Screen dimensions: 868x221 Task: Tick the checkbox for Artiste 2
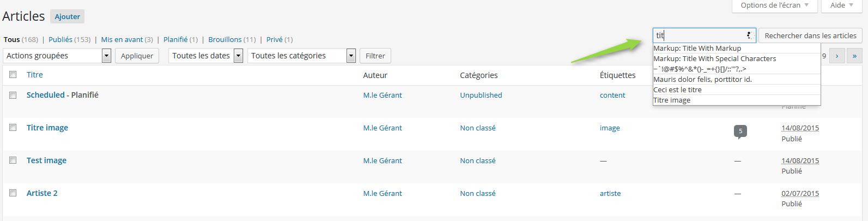13,193
